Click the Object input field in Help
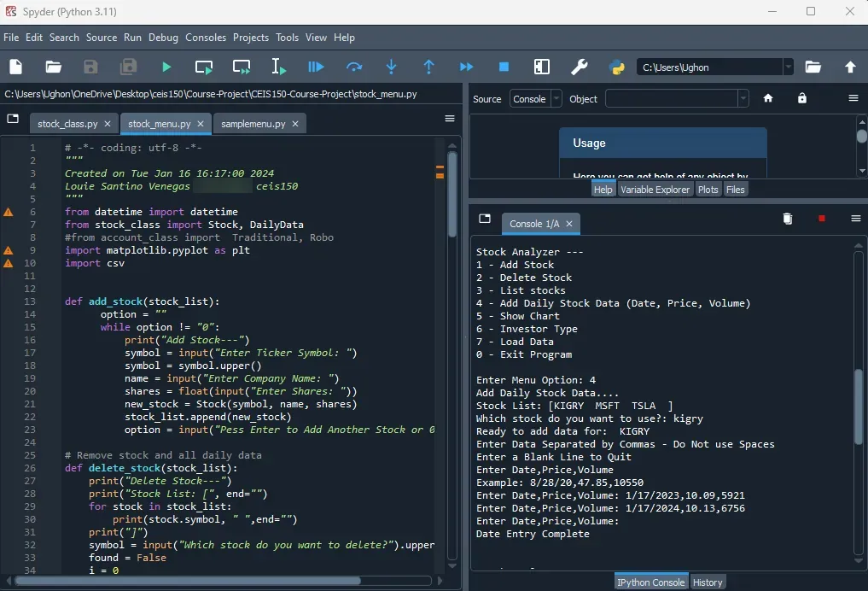Screen dimensions: 868x591 [672, 98]
